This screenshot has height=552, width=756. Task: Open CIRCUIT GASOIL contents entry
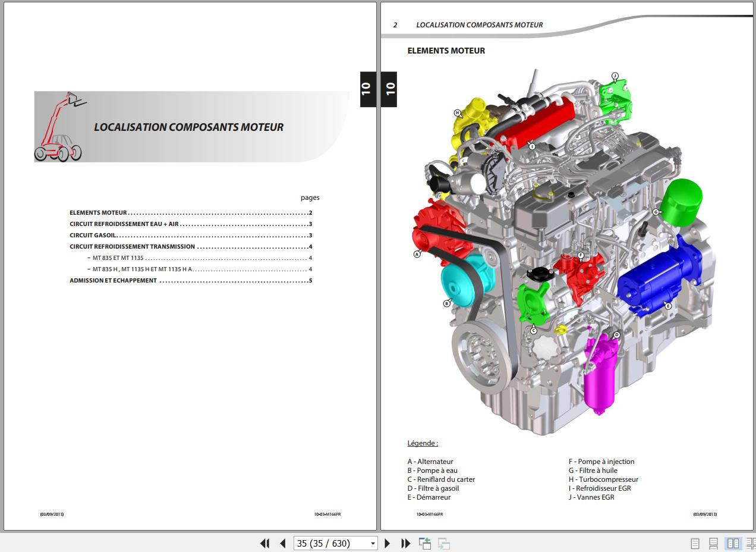pyautogui.click(x=93, y=236)
